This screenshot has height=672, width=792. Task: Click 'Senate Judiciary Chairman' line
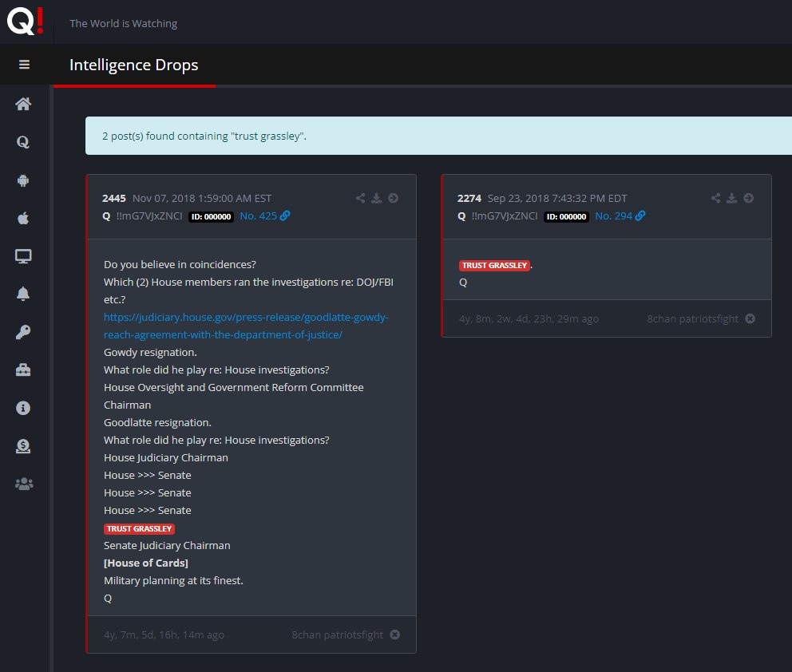(167, 545)
